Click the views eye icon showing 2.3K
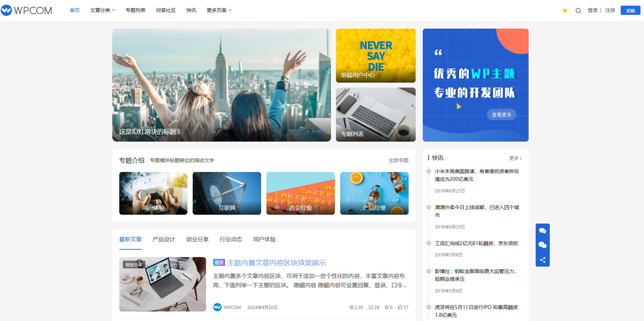This screenshot has width=644, height=321. click(x=351, y=307)
